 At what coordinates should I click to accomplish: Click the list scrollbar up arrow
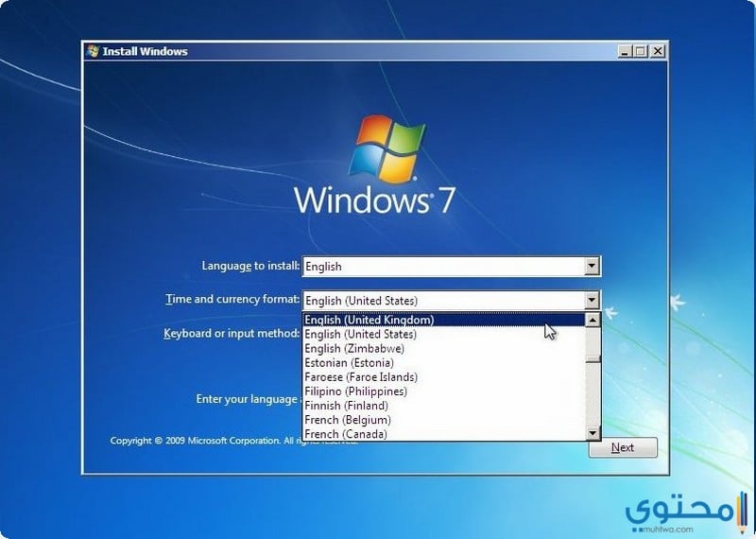(x=593, y=320)
